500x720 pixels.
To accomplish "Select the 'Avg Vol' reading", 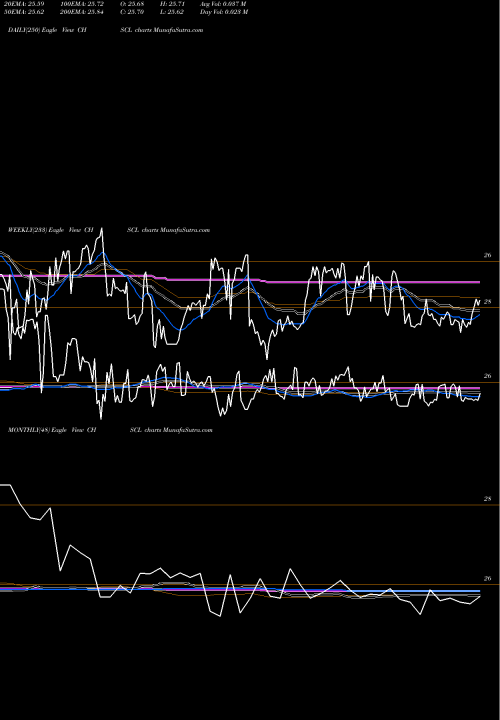I will (x=223, y=4).
